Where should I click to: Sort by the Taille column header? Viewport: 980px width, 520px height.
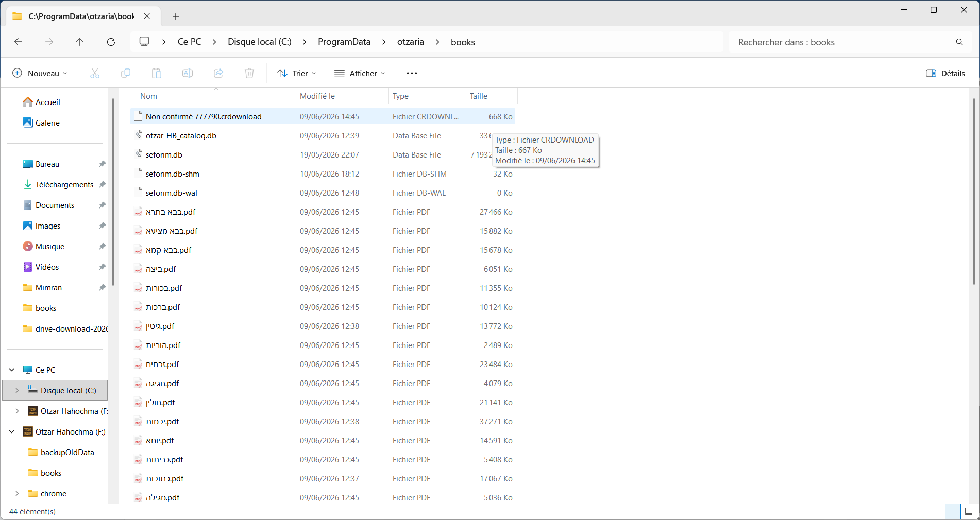click(492, 96)
